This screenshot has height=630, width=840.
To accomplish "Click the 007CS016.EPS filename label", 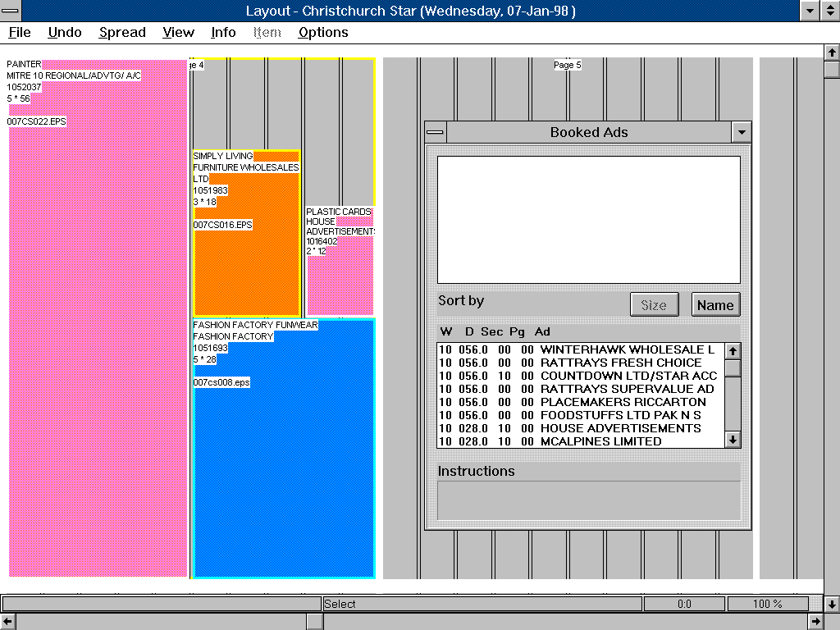I will tap(222, 225).
